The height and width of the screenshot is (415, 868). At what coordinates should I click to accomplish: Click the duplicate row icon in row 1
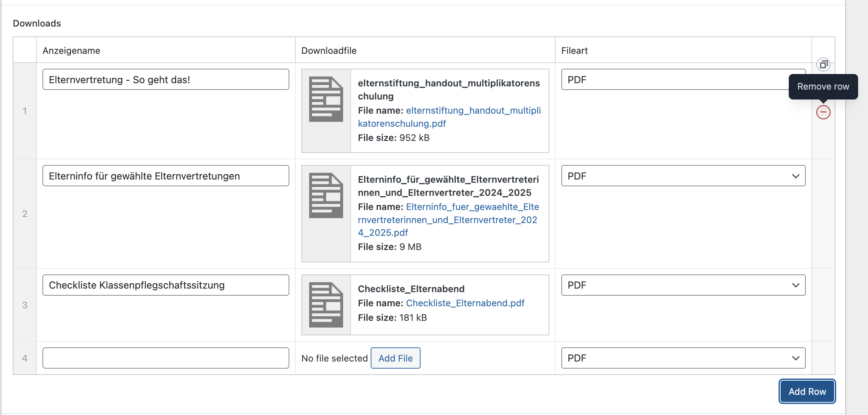pos(823,64)
